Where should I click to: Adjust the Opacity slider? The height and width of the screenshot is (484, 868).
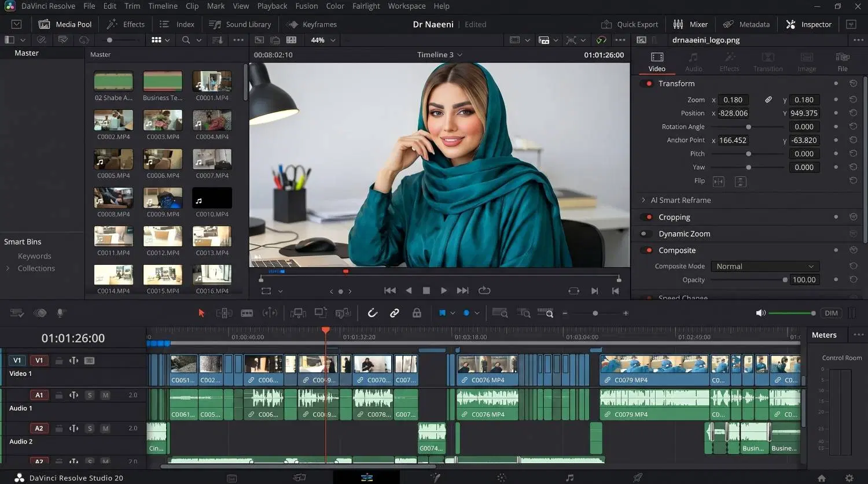click(748, 280)
